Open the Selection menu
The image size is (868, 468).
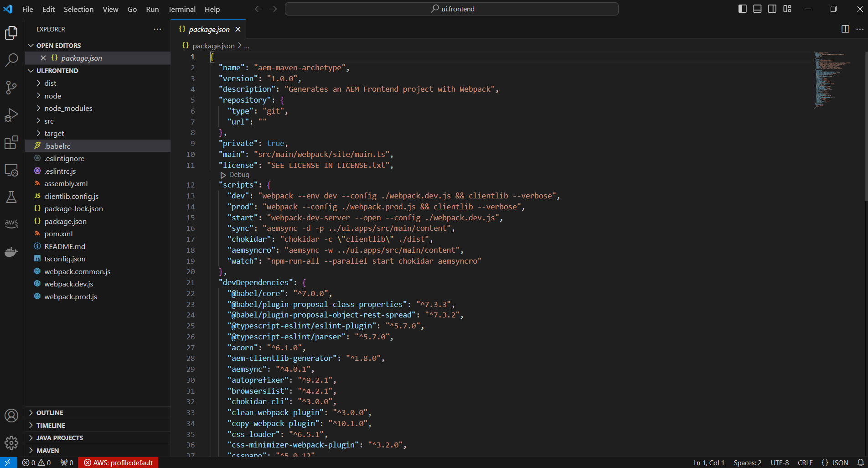pyautogui.click(x=78, y=9)
